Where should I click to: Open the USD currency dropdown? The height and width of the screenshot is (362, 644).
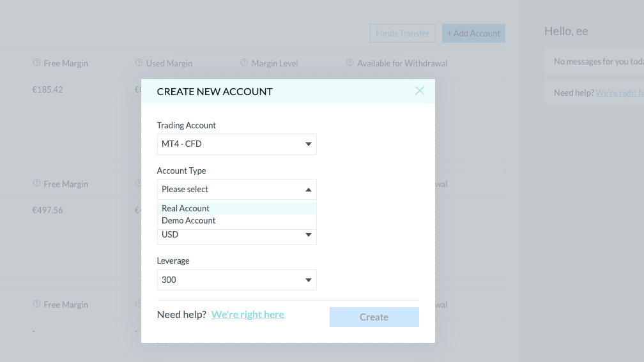236,235
